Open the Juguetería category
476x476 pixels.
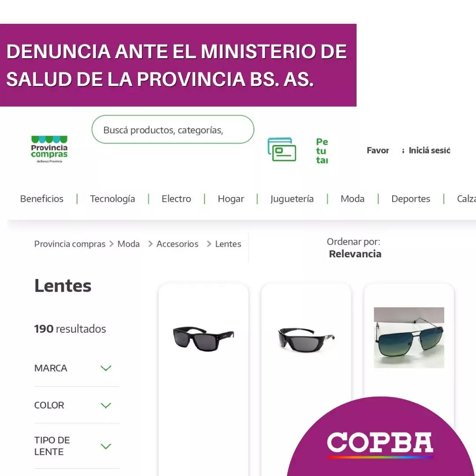click(x=292, y=199)
